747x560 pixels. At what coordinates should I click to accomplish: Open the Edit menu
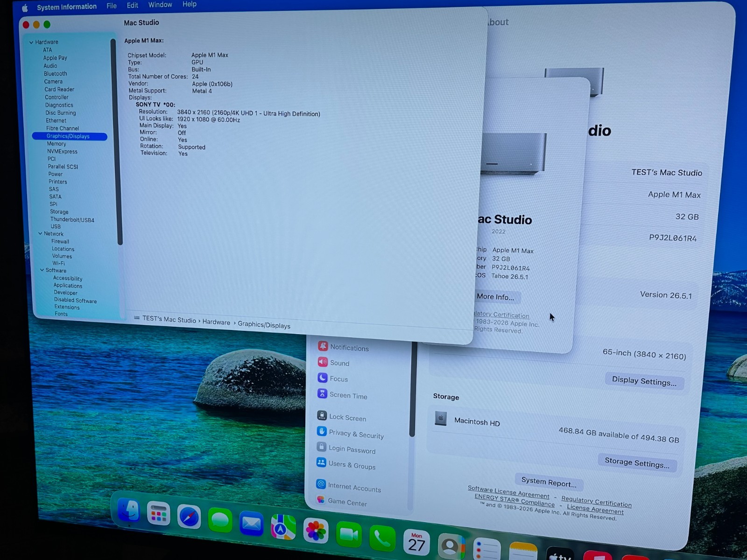[x=133, y=5]
